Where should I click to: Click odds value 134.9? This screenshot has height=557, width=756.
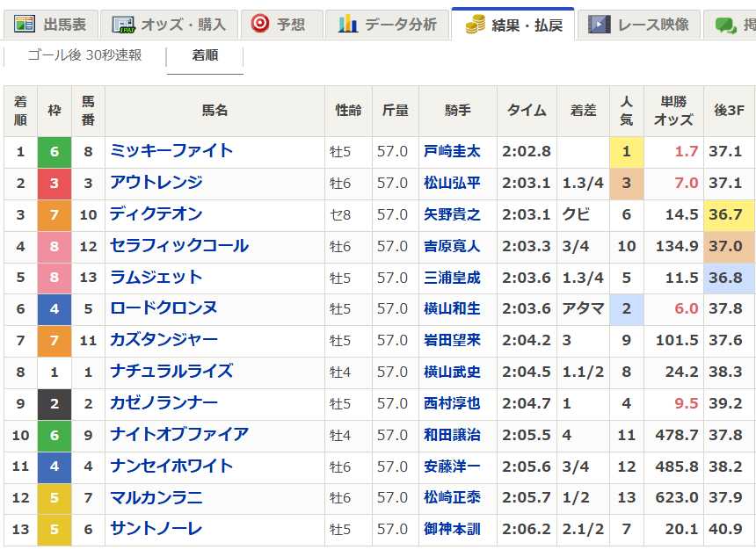coord(677,246)
